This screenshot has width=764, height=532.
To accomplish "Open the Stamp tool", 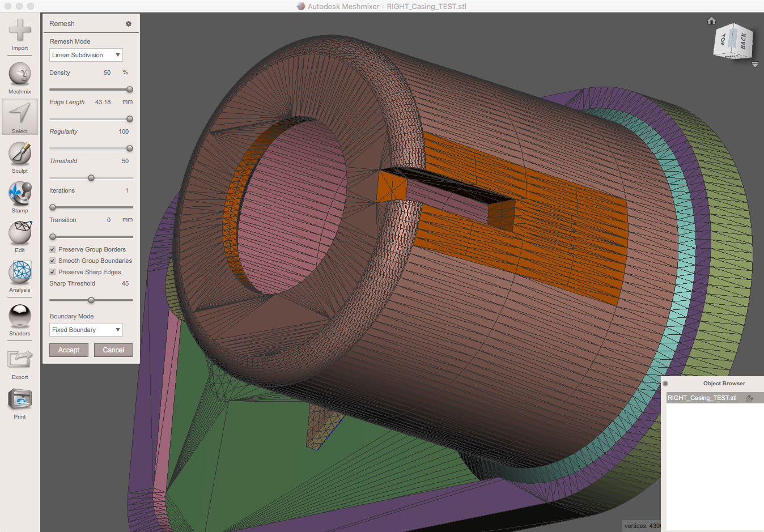I will (x=20, y=197).
